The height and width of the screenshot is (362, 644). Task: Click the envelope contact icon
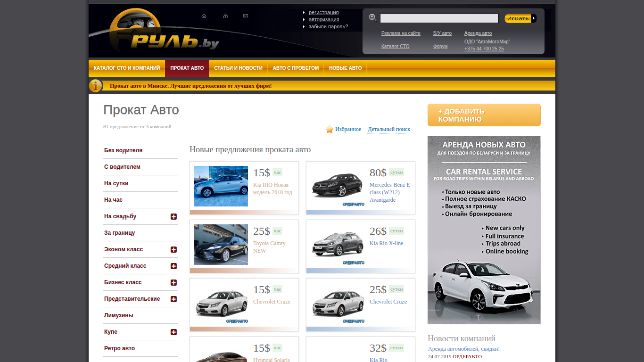[x=246, y=16]
